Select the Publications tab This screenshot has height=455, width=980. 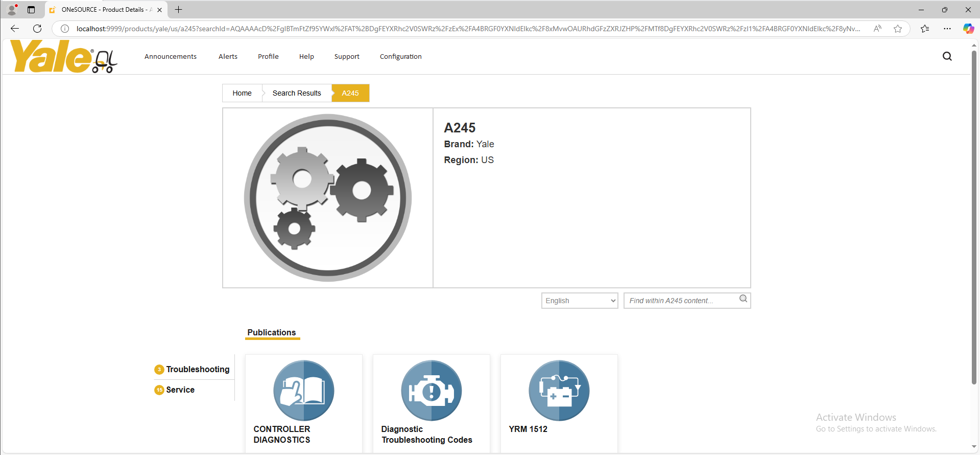(x=272, y=333)
